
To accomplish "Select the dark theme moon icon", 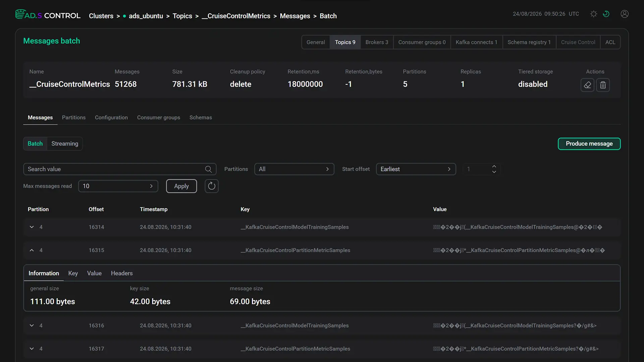I will [606, 14].
